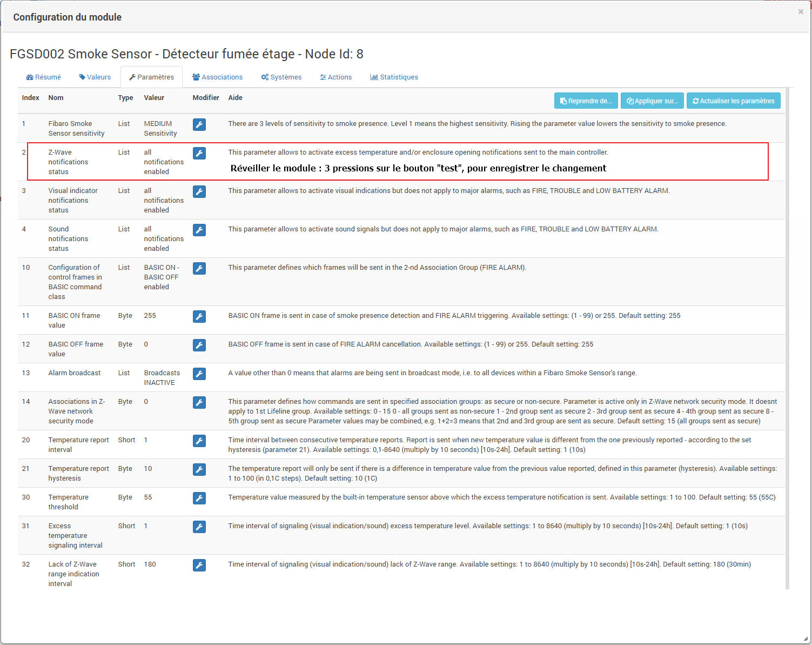Edit Temperature report interval wrench icon
The height and width of the screenshot is (645, 812).
pyautogui.click(x=199, y=441)
